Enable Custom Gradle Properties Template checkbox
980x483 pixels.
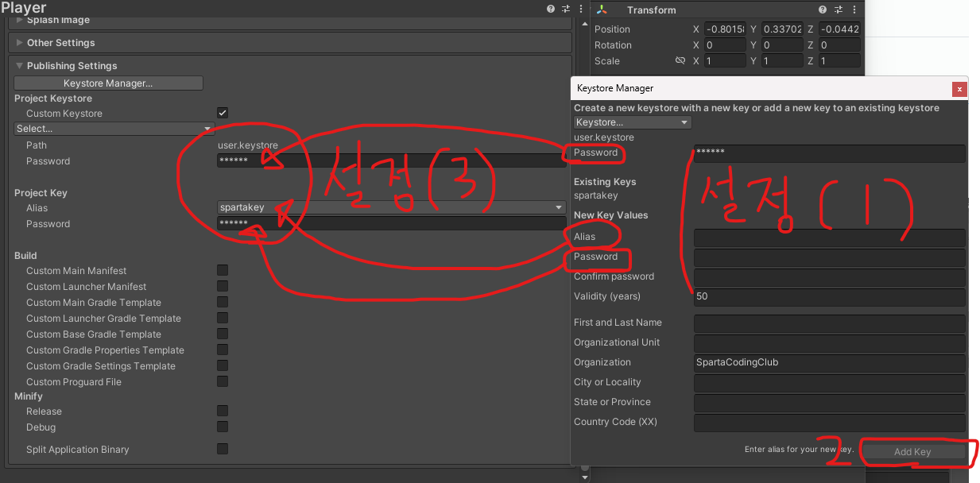point(223,350)
